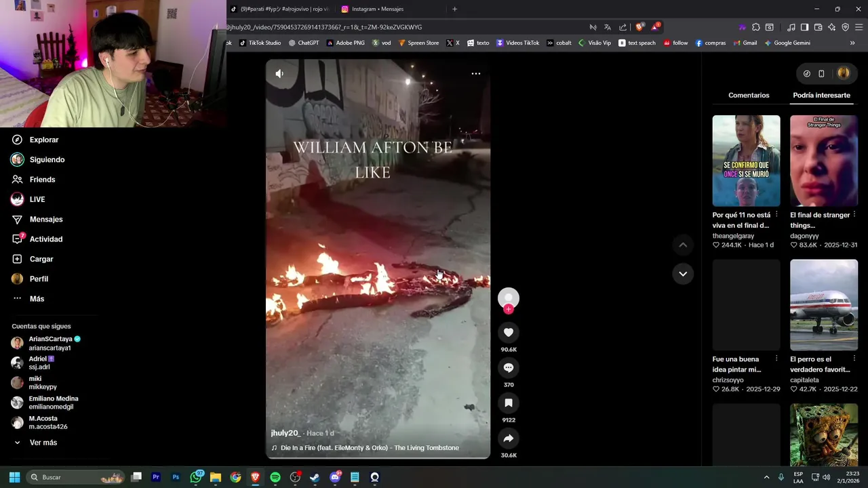This screenshot has height=488, width=868.
Task: Open the profile avatar at top right
Action: [x=844, y=73]
